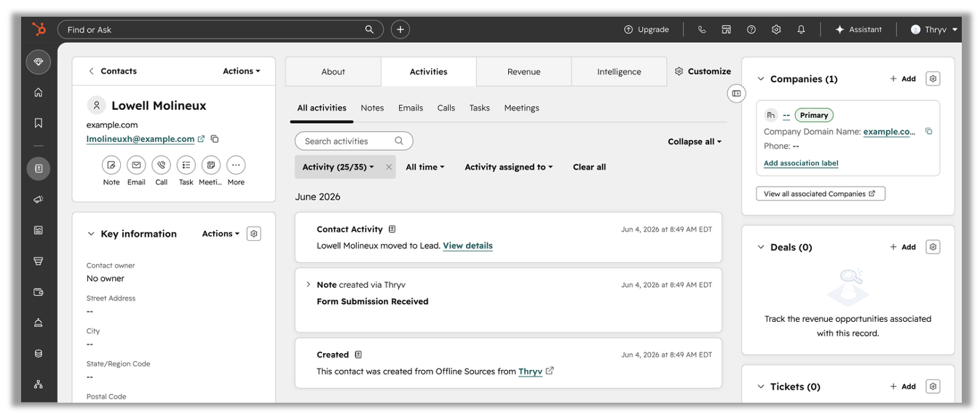
Task: Open the automation hierarchy icon in sidebar
Action: [x=39, y=385]
